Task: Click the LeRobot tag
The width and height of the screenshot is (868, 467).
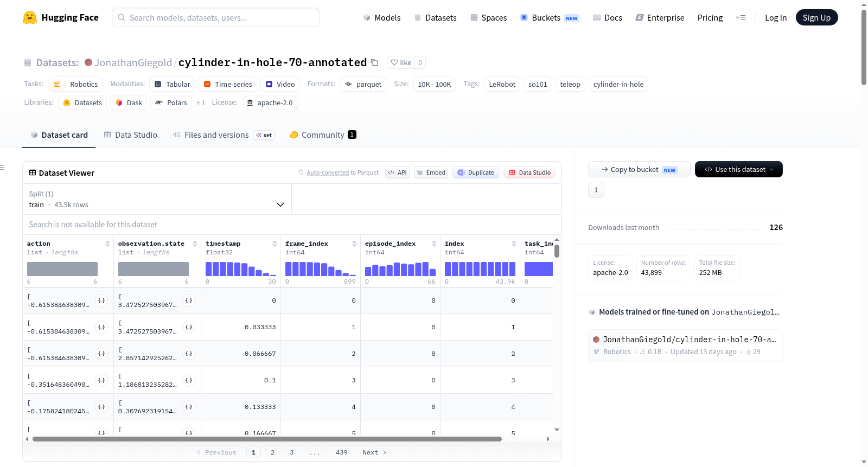Action: [x=502, y=84]
